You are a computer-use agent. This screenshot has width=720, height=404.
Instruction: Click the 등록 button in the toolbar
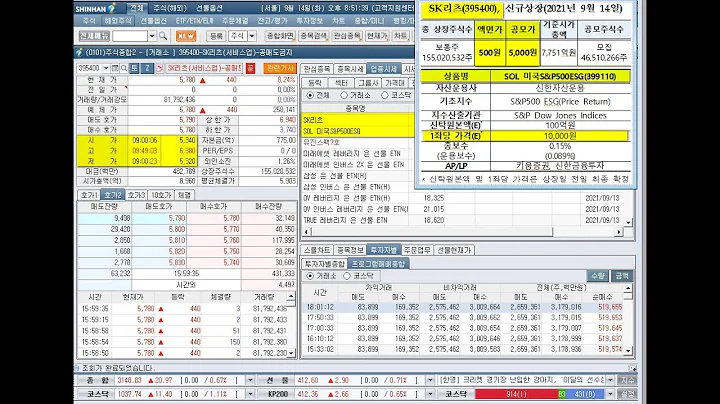(216, 36)
